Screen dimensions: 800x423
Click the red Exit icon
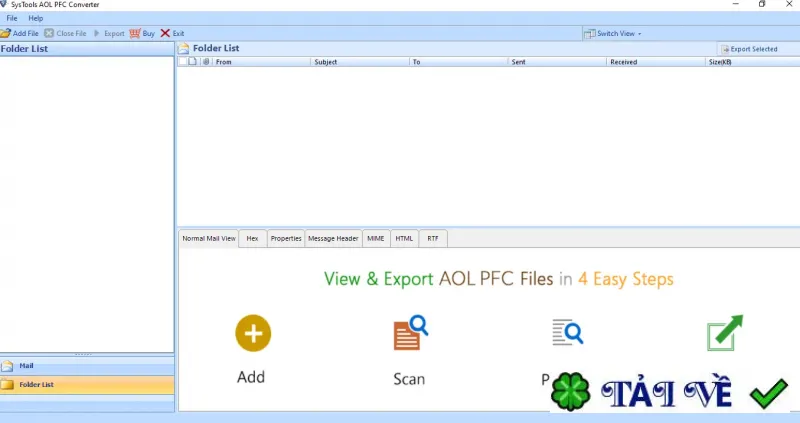point(165,33)
